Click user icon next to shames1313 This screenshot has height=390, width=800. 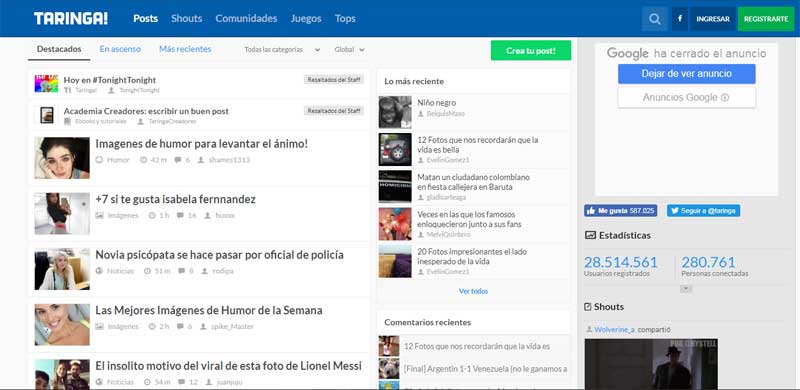(x=201, y=160)
